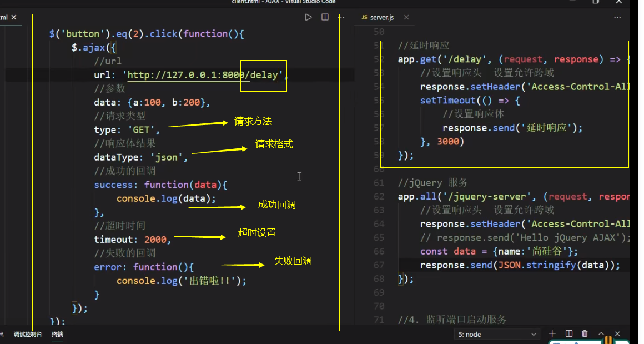Split the client.html editor to the right

pyautogui.click(x=325, y=17)
